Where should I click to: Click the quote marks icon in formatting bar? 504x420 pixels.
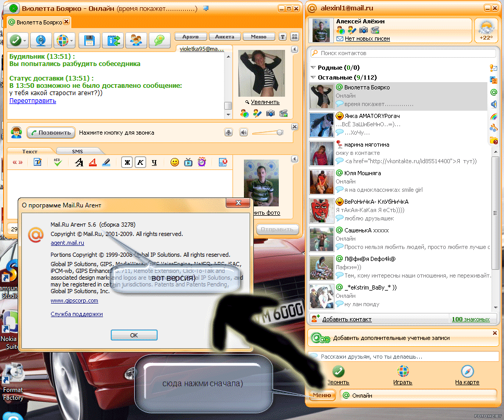tap(17, 162)
